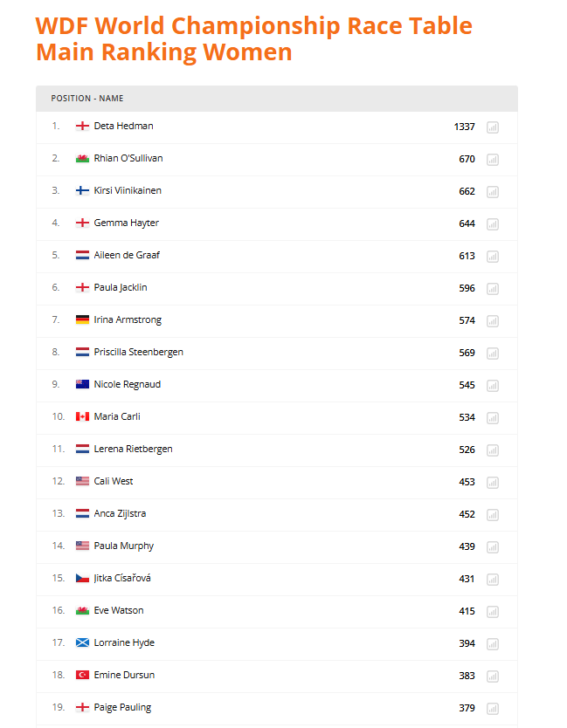Image resolution: width=567 pixels, height=728 pixels.
Task: Open Paula Jacklin's player name link
Action: point(121,287)
